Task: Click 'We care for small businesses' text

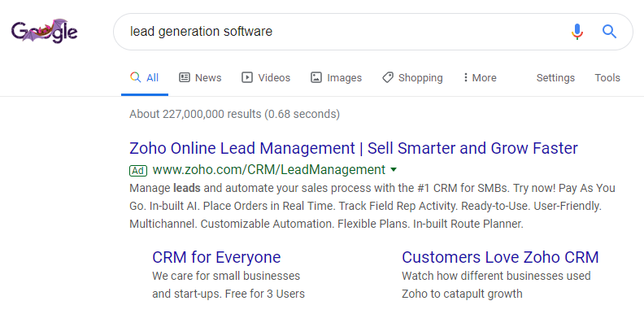Action: (x=226, y=276)
